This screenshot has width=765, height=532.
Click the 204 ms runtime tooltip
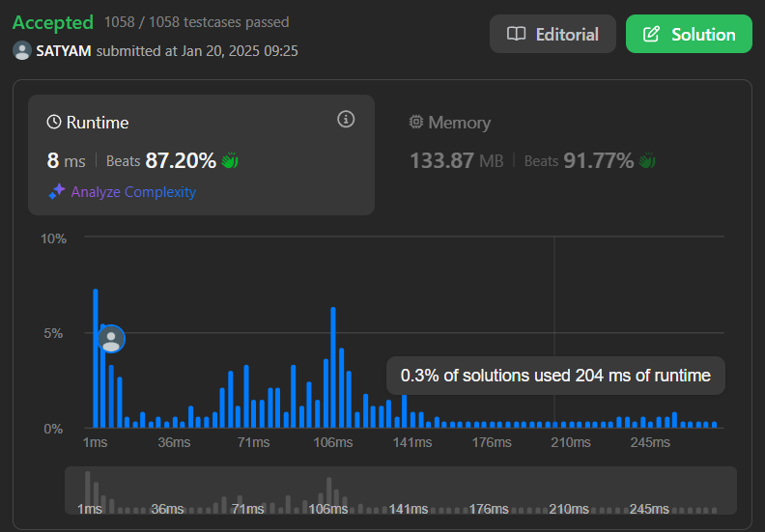coord(555,376)
